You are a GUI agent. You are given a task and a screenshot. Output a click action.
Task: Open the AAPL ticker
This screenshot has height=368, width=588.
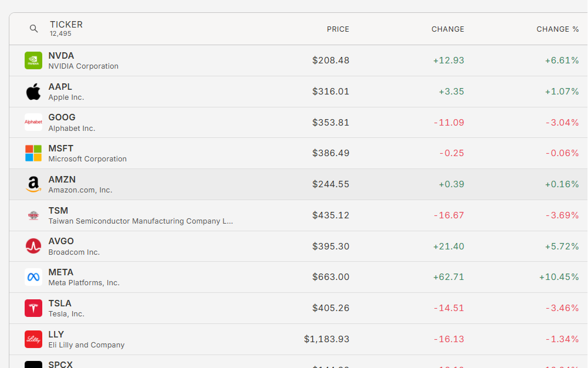60,87
